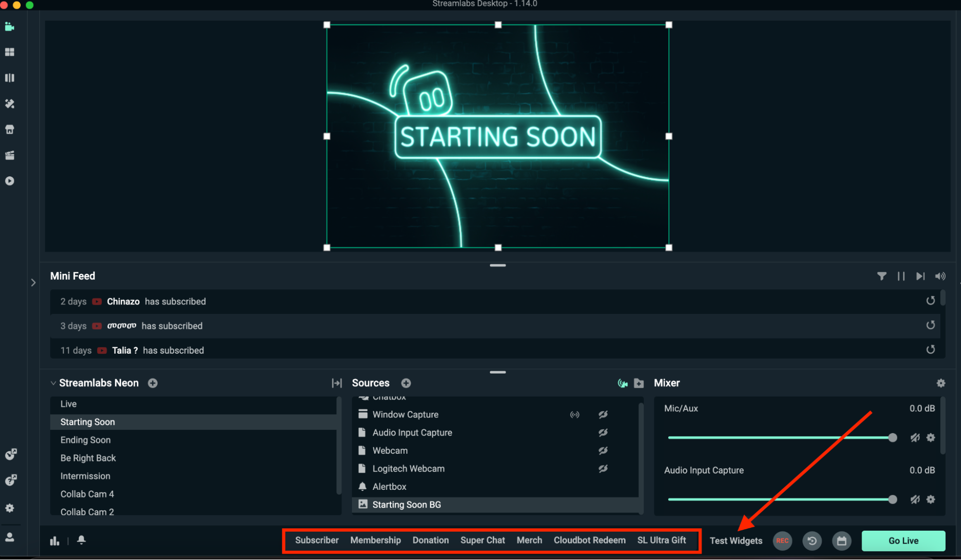
Task: Select the Collab Cam 4 scene
Action: [x=193, y=494]
